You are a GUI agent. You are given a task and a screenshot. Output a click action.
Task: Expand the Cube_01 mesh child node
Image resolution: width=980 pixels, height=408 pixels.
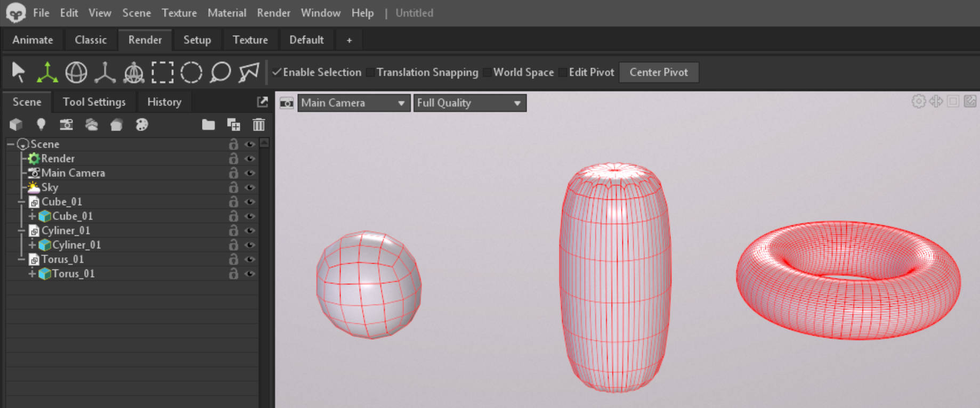coord(32,216)
